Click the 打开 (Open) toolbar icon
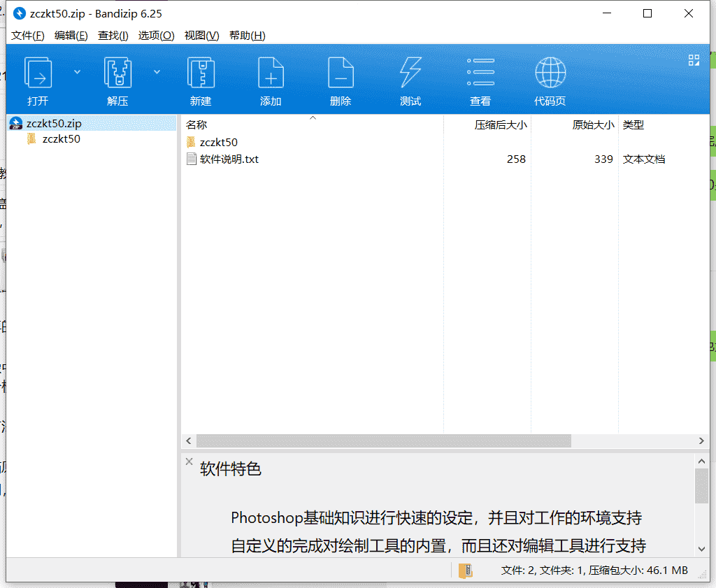Screen dimensions: 716x588 (x=38, y=73)
